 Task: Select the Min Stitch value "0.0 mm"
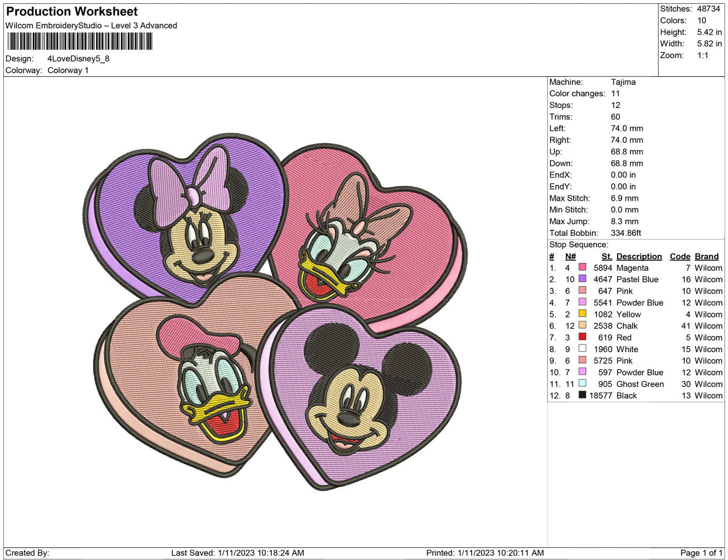[625, 209]
